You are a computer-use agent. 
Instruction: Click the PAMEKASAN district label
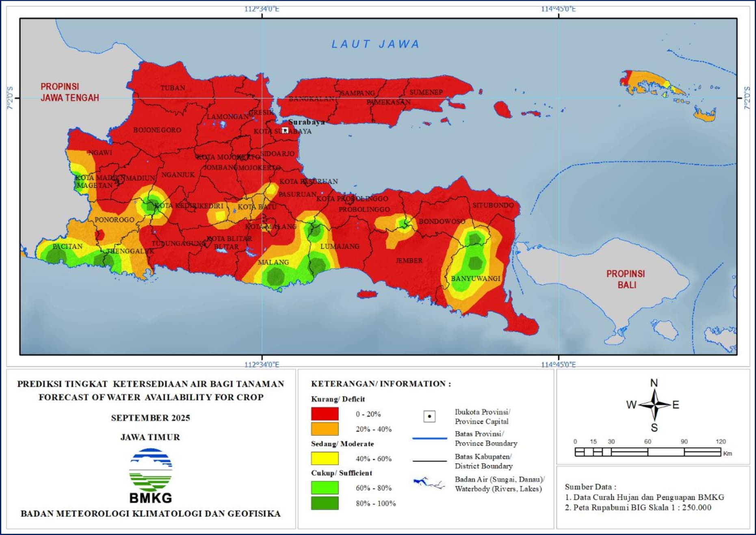pos(388,102)
